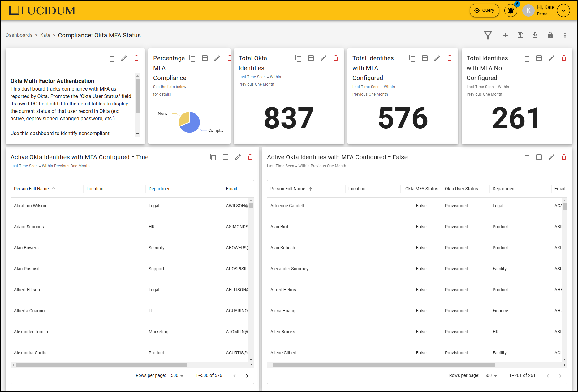Edit the Percentage MFA Compliance card
The image size is (578, 392).
coord(217,58)
